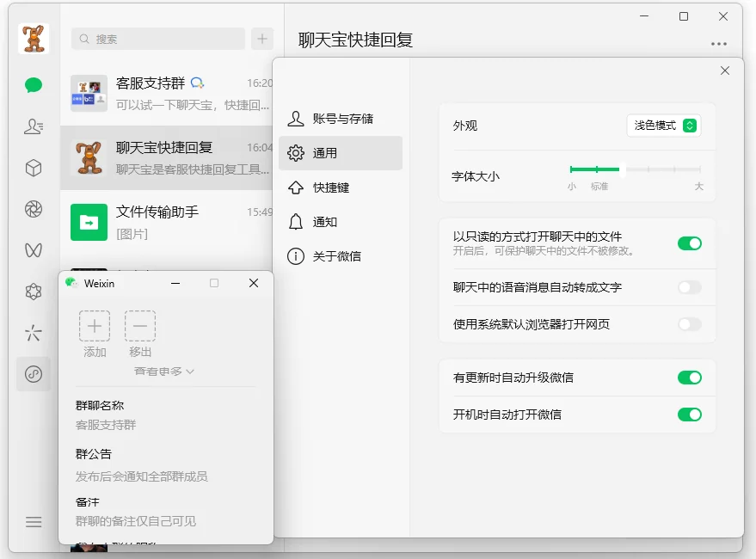Click 聊天宝快捷回复 chat avatar
Image resolution: width=756 pixels, height=559 pixels.
89,157
